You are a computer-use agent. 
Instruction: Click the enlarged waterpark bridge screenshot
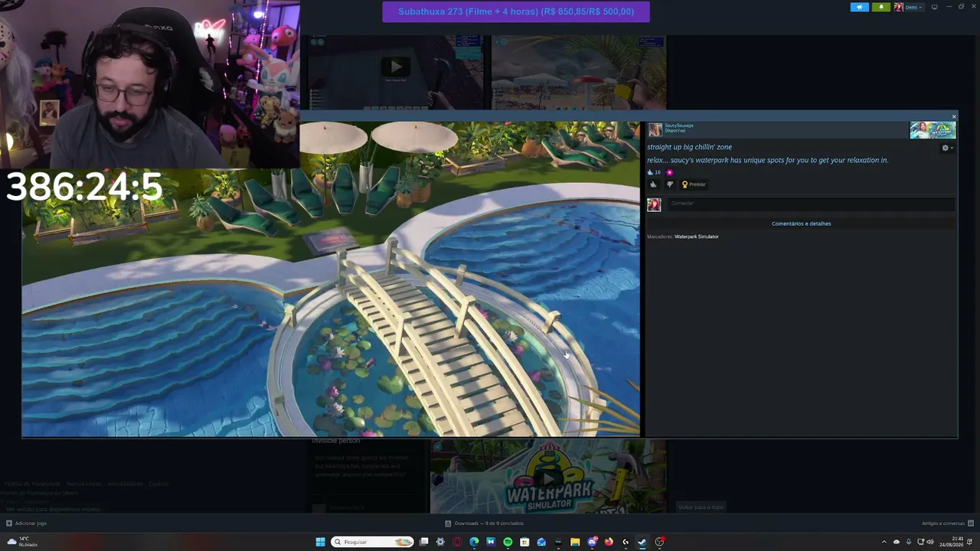click(x=331, y=279)
